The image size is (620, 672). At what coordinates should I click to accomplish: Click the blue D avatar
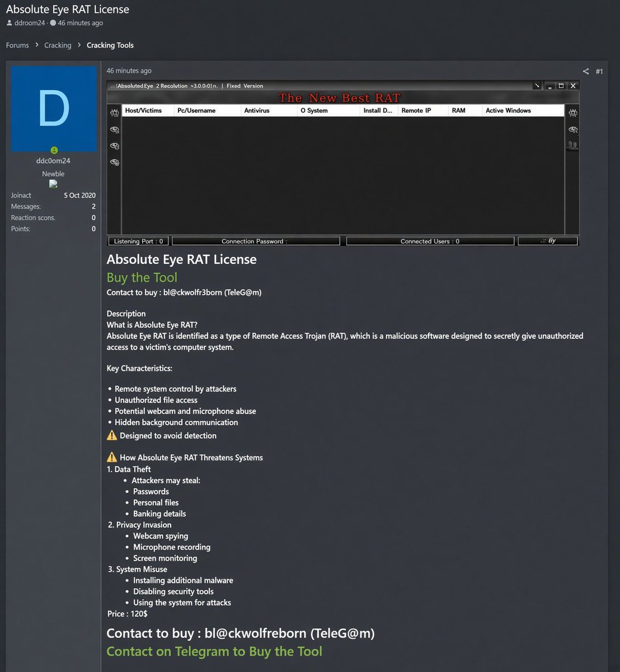click(54, 109)
